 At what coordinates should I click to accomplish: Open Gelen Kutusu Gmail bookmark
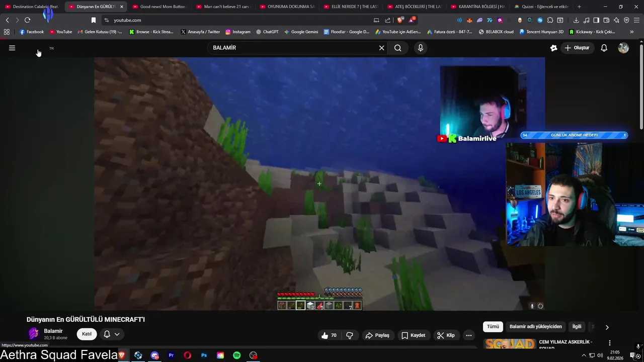(100, 32)
